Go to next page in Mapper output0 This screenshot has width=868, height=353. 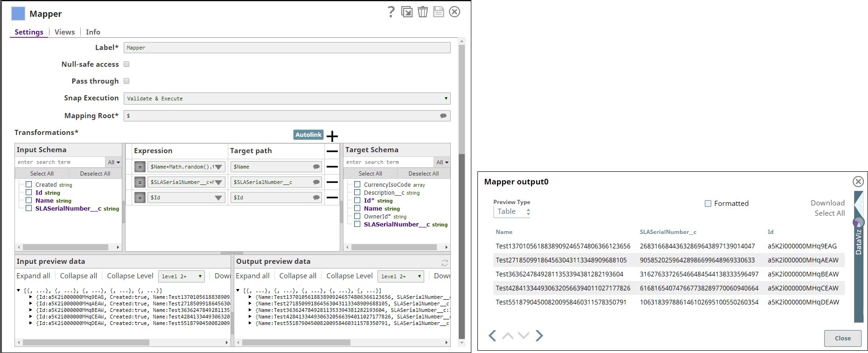click(x=539, y=335)
